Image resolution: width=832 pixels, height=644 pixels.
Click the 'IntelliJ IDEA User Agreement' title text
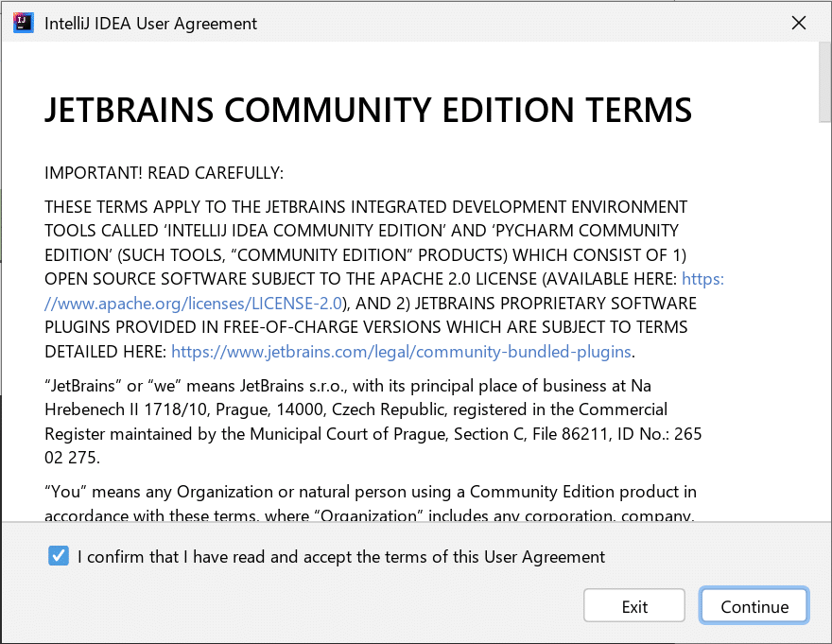tap(150, 24)
